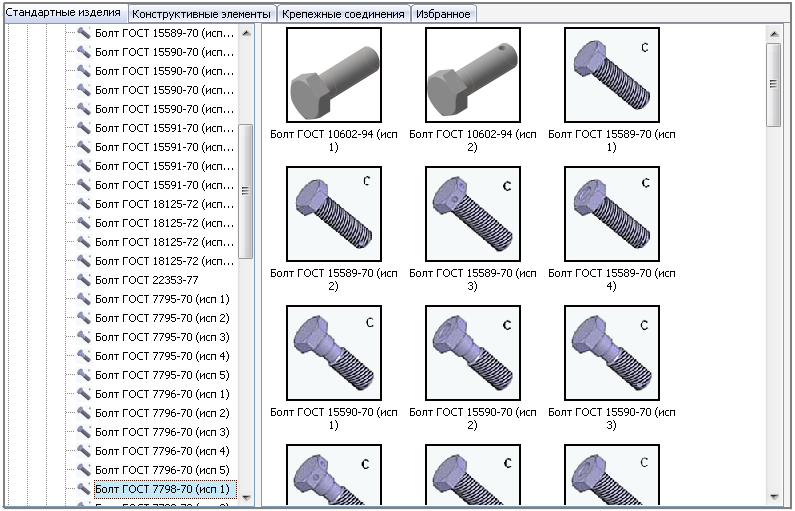The height and width of the screenshot is (511, 795).
Task: Click tree panel scrollbar down arrow
Action: [x=246, y=497]
